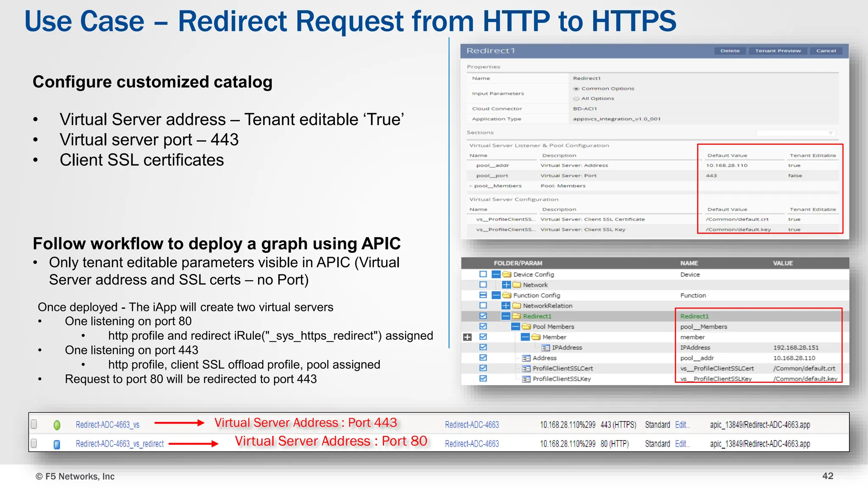Screen dimensions: 868x488
Task: Click the ProfileClientSSLKey parameter icon
Action: pos(526,379)
